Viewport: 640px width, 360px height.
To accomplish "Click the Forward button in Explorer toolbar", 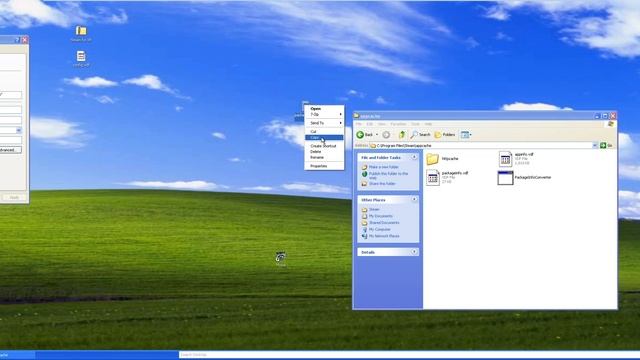I will coord(386,135).
